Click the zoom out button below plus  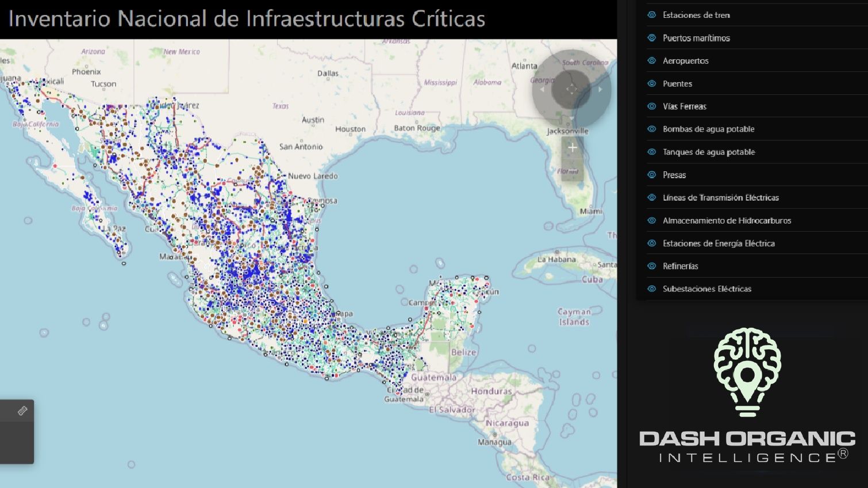(x=573, y=171)
